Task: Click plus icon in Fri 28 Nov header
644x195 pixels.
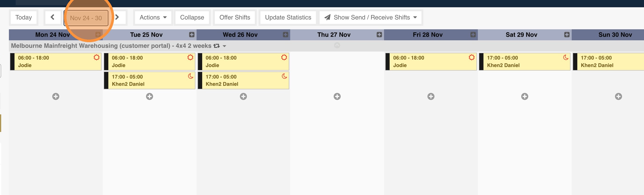Action: [x=473, y=34]
